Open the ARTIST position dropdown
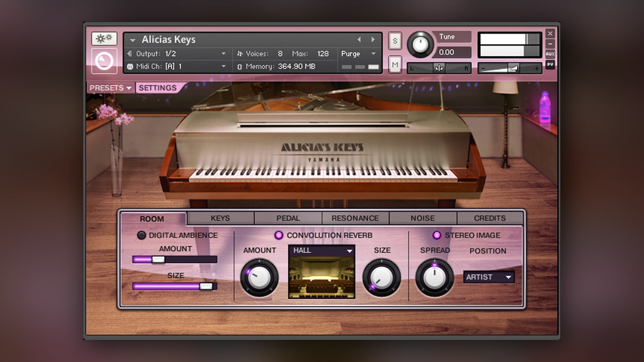This screenshot has height=362, width=644. pos(489,277)
